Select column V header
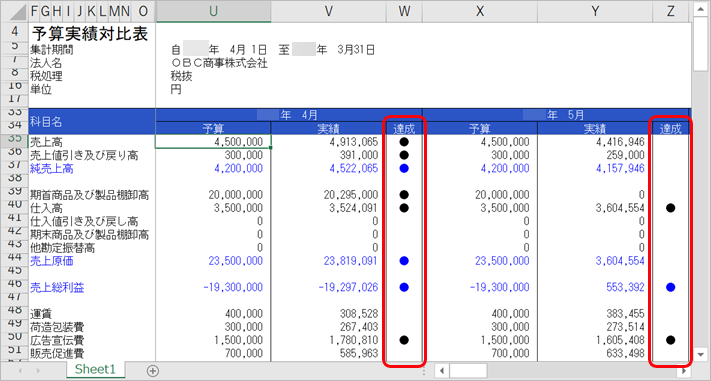 point(329,11)
